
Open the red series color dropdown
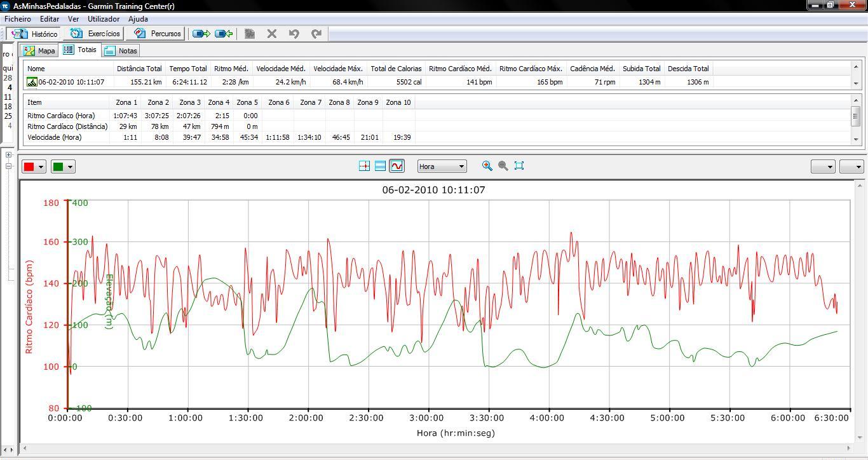click(x=41, y=166)
